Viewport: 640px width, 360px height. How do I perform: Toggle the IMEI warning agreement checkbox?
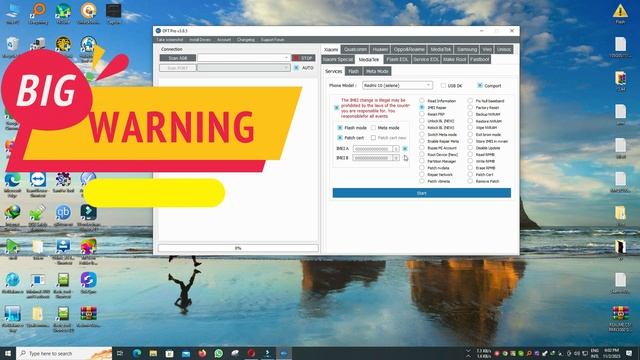[x=337, y=108]
